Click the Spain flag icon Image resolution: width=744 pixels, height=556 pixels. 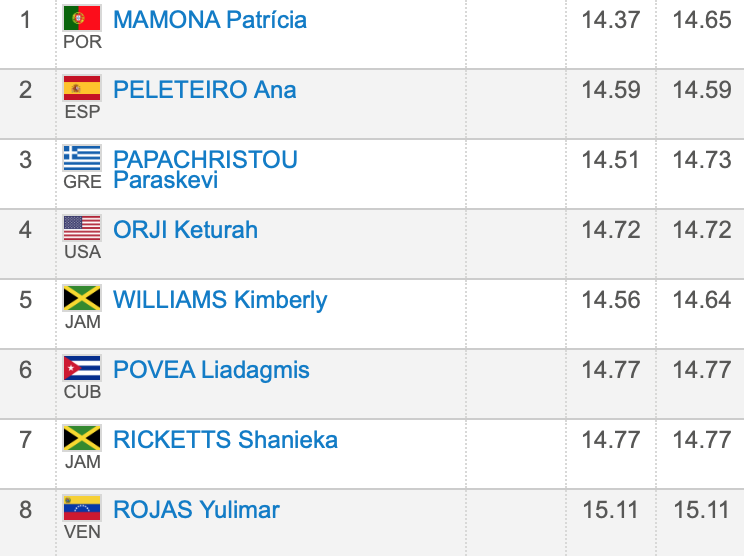click(x=82, y=88)
